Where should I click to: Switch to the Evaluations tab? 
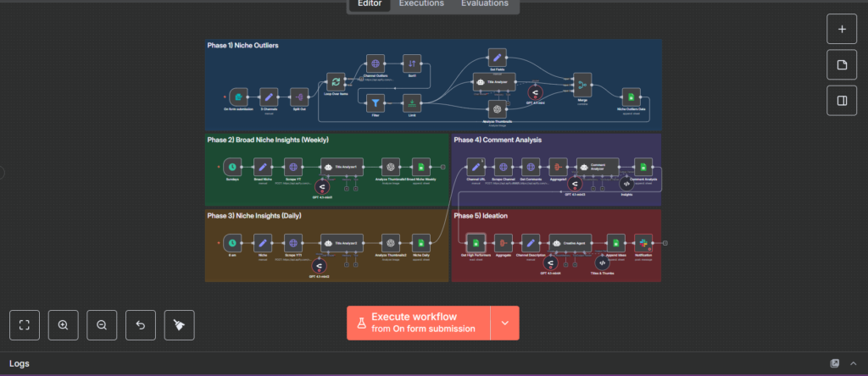tap(484, 3)
